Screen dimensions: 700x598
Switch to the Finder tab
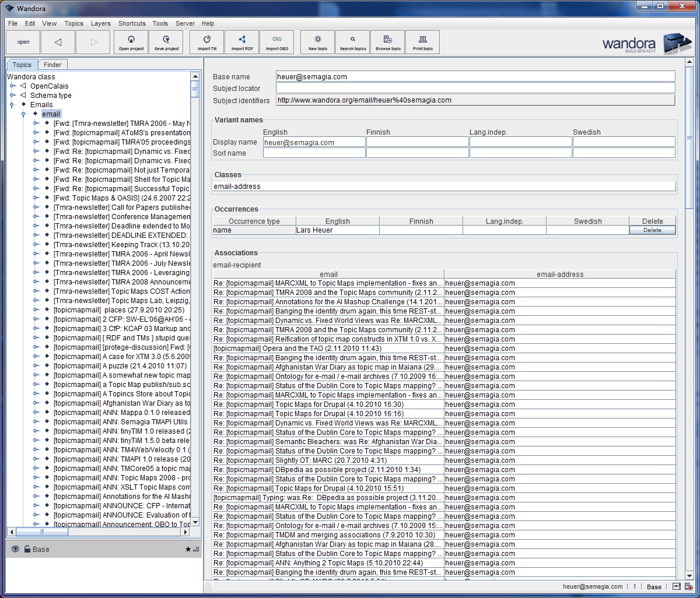(x=52, y=65)
